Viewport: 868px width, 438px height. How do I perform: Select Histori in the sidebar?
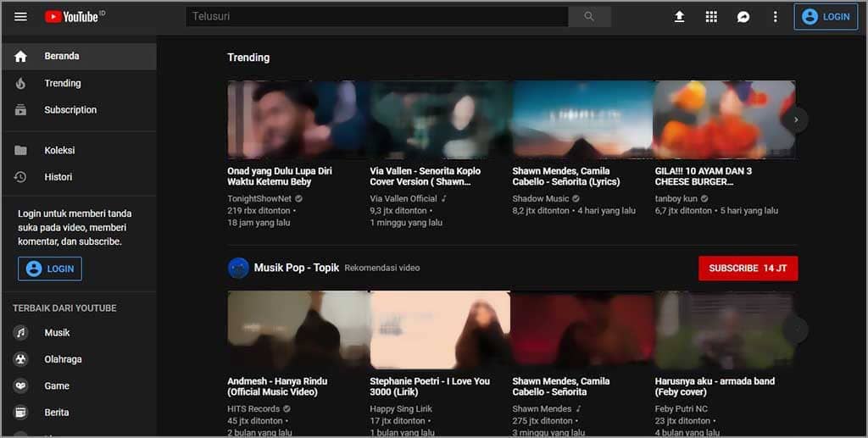pyautogui.click(x=79, y=177)
